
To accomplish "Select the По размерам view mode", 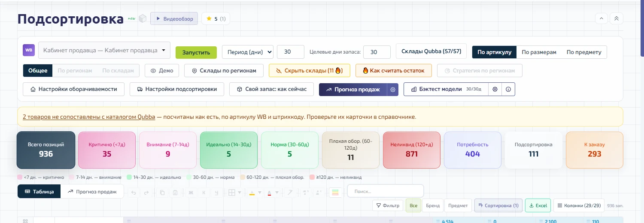I will pyautogui.click(x=539, y=52).
